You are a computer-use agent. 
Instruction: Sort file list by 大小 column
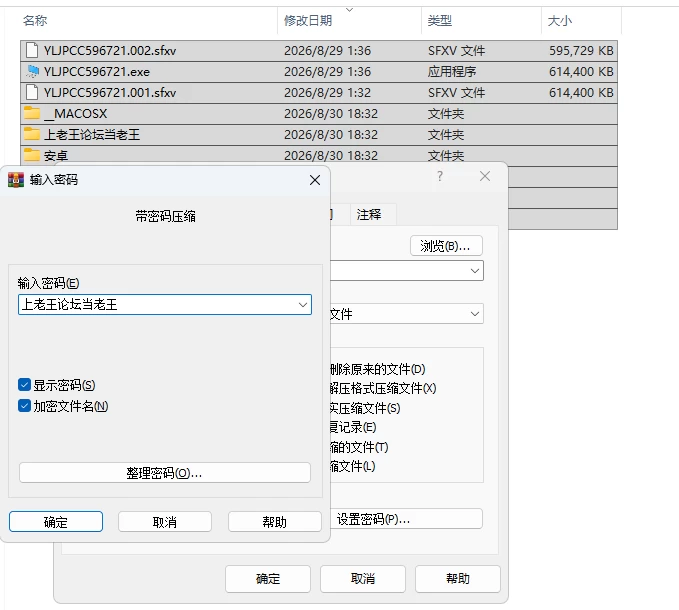[559, 20]
